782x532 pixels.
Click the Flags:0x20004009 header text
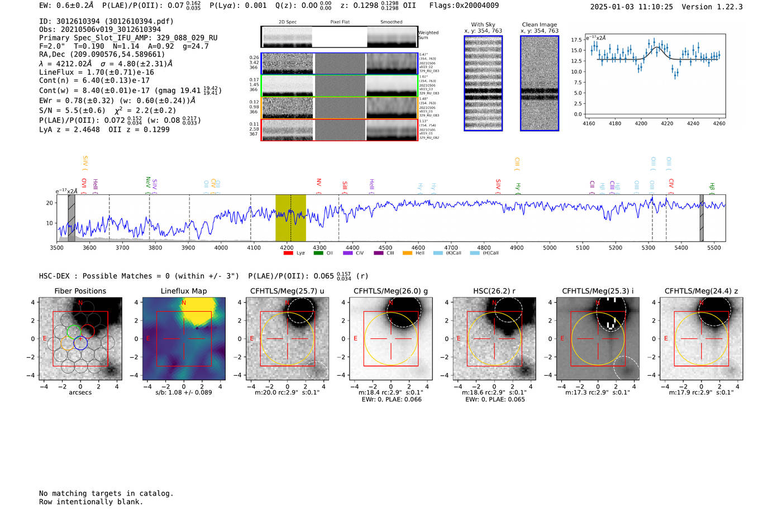(464, 6)
